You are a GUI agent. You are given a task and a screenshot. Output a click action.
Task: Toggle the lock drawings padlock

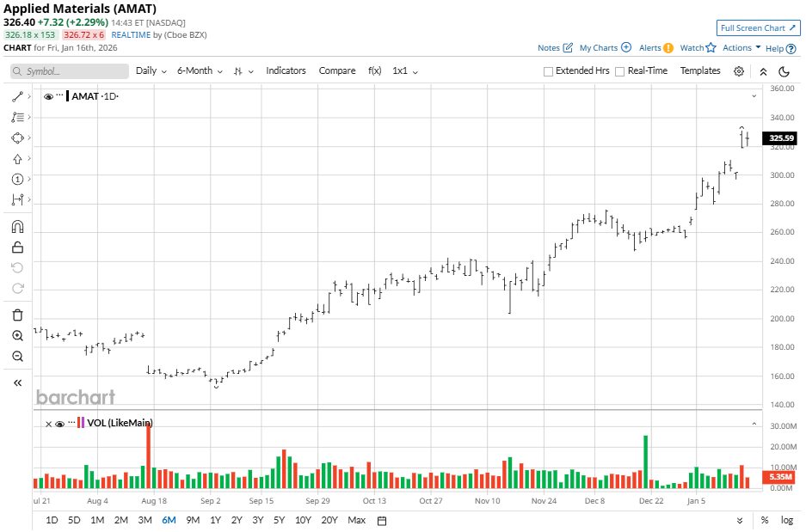(17, 248)
